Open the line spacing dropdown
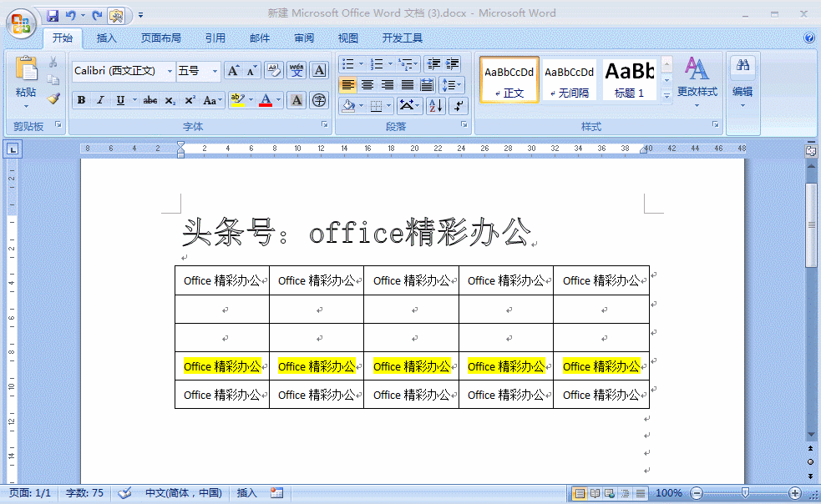 point(451,85)
